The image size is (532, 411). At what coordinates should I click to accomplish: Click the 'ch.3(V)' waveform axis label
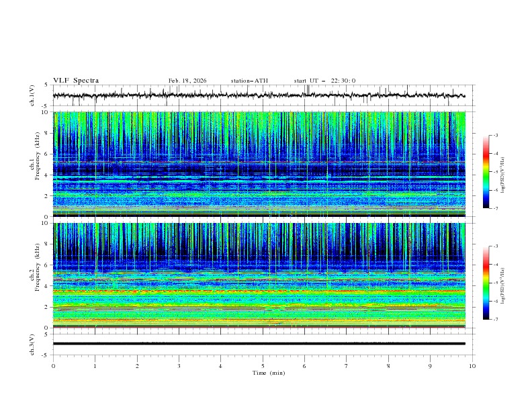[32, 345]
